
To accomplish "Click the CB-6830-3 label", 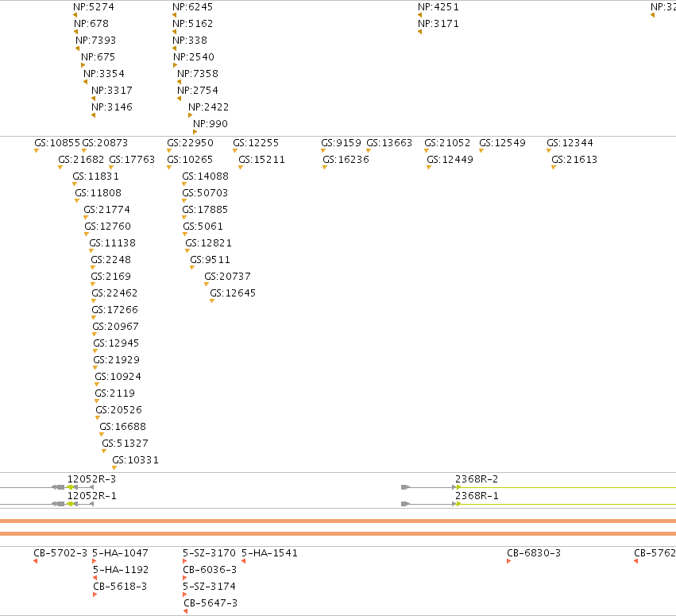I will [x=534, y=553].
